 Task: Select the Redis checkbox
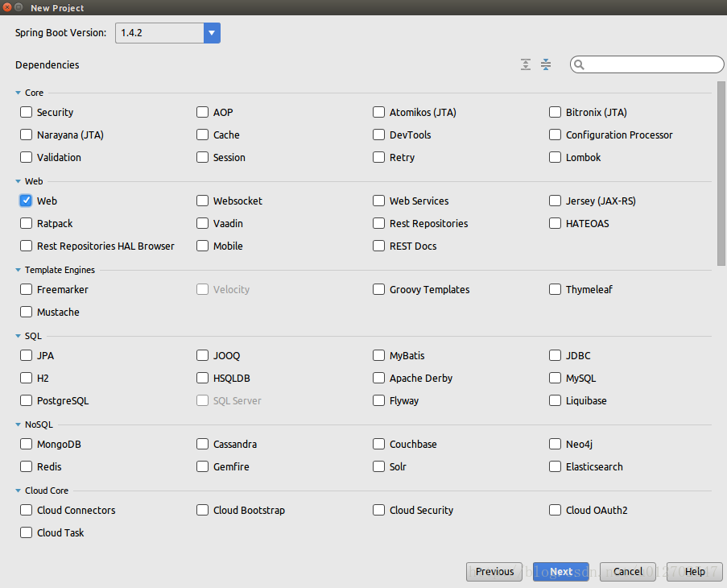point(27,466)
